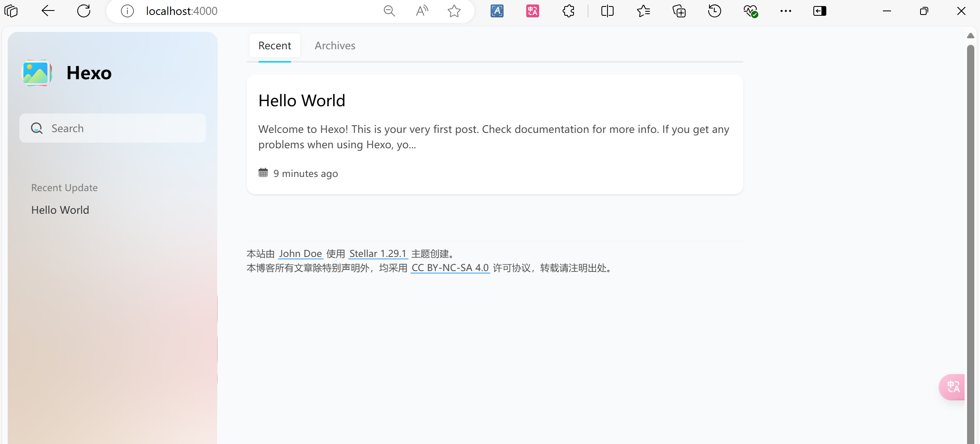Select the Recent tab
This screenshot has height=444, width=980.
click(x=275, y=46)
